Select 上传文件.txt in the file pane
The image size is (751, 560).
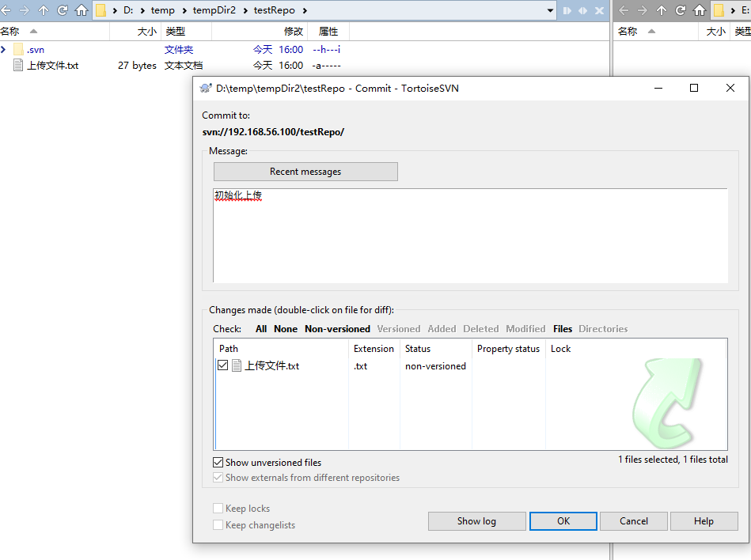(x=52, y=66)
